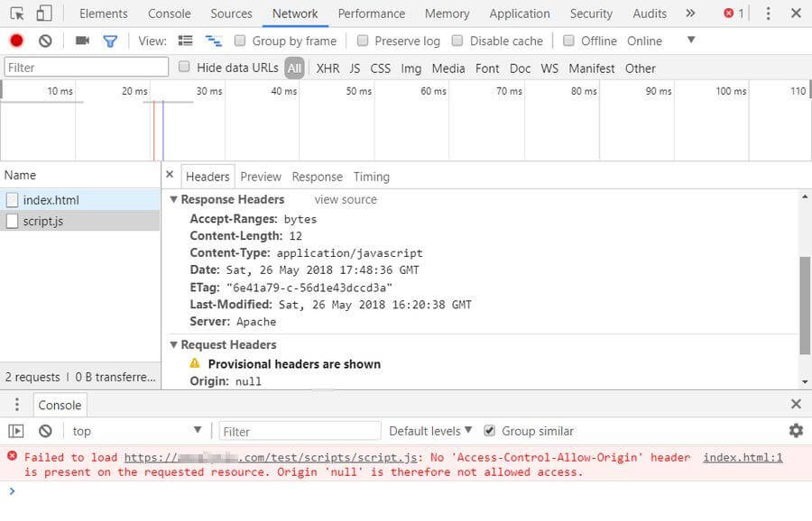
Task: Open the throttling Online dropdown arrow
Action: coord(691,40)
